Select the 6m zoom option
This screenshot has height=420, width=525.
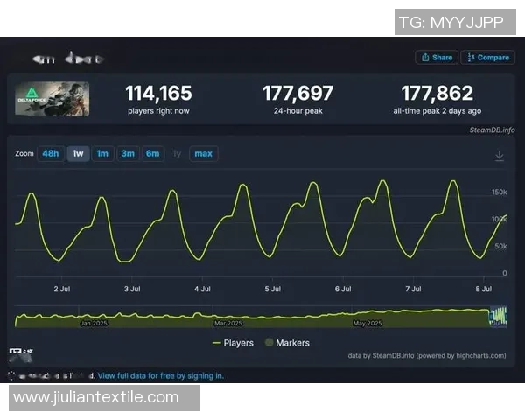(x=152, y=154)
